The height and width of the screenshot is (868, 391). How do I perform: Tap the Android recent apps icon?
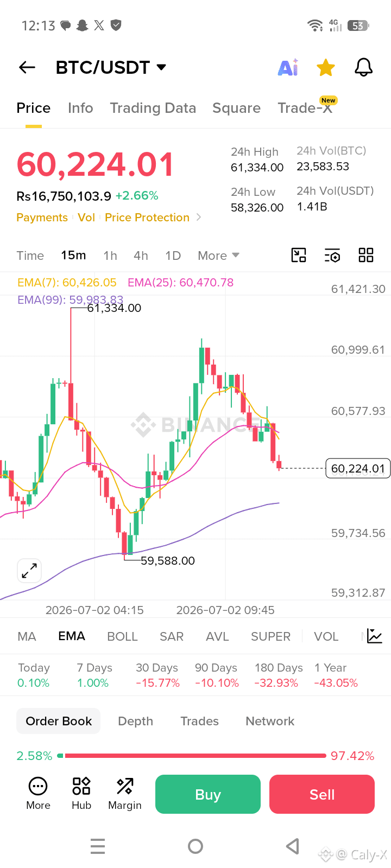point(98,846)
